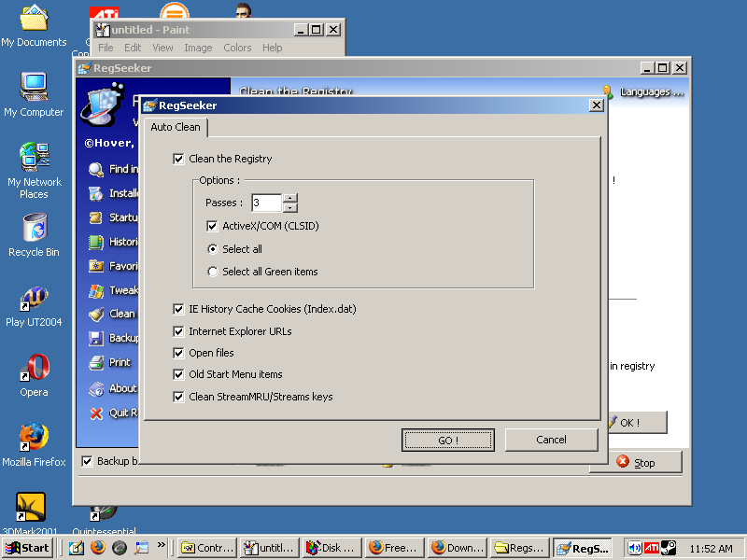Viewport: 747px width, 560px height.
Task: Click the Mozilla Firefox desktop icon
Action: (x=35, y=437)
